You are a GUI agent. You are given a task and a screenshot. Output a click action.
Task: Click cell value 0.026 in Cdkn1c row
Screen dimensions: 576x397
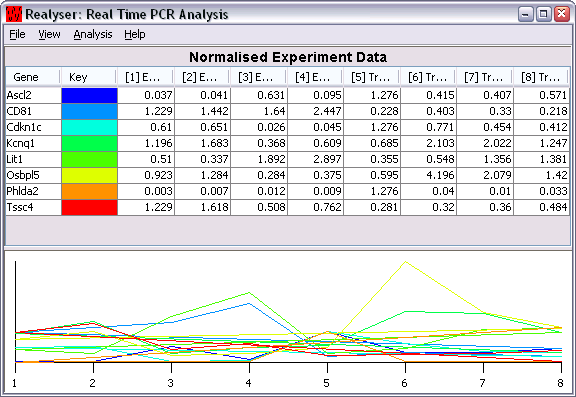(259, 127)
